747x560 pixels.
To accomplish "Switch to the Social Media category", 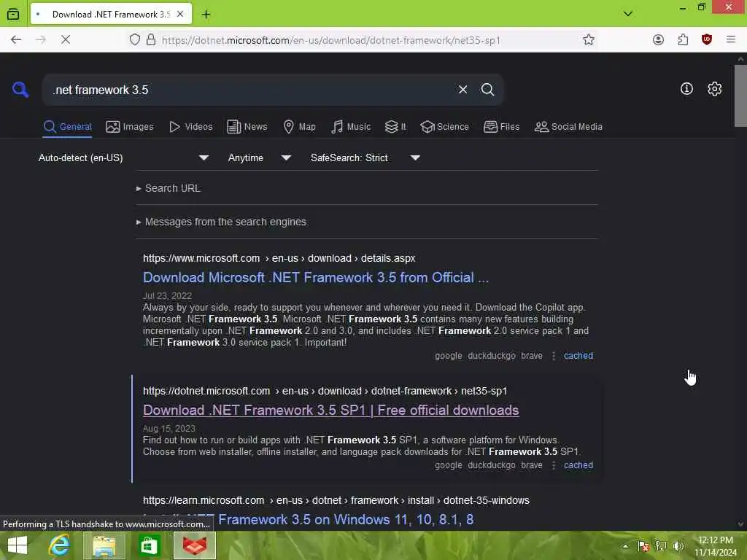I will (568, 127).
